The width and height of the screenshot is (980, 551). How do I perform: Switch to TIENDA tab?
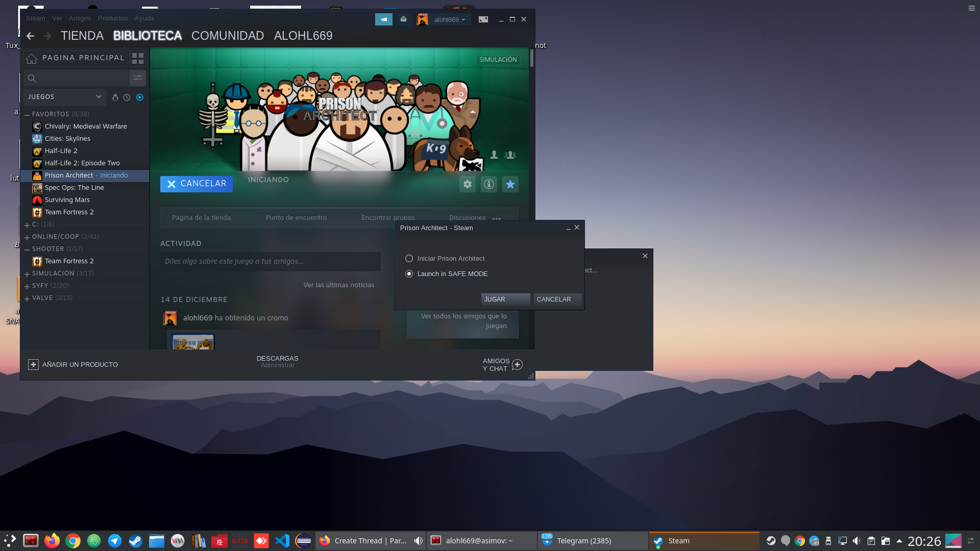click(x=82, y=36)
